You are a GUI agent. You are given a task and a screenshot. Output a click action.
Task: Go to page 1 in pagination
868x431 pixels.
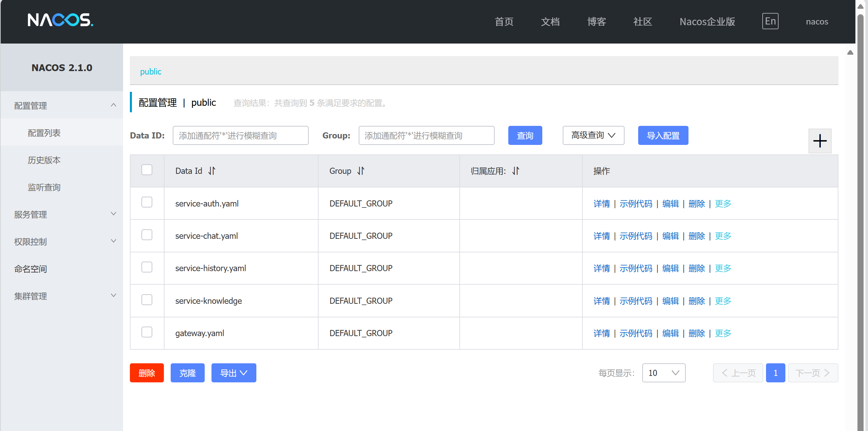tap(775, 373)
